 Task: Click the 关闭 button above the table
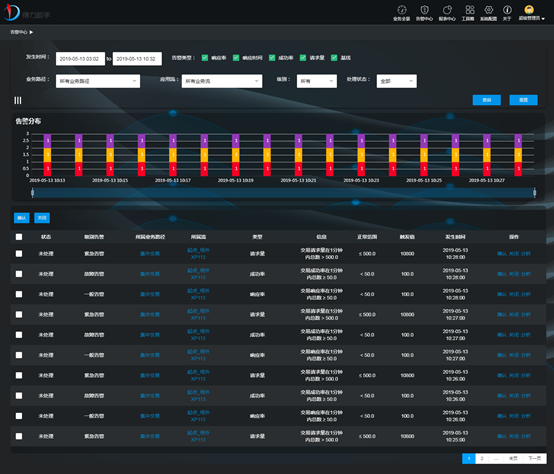click(42, 218)
